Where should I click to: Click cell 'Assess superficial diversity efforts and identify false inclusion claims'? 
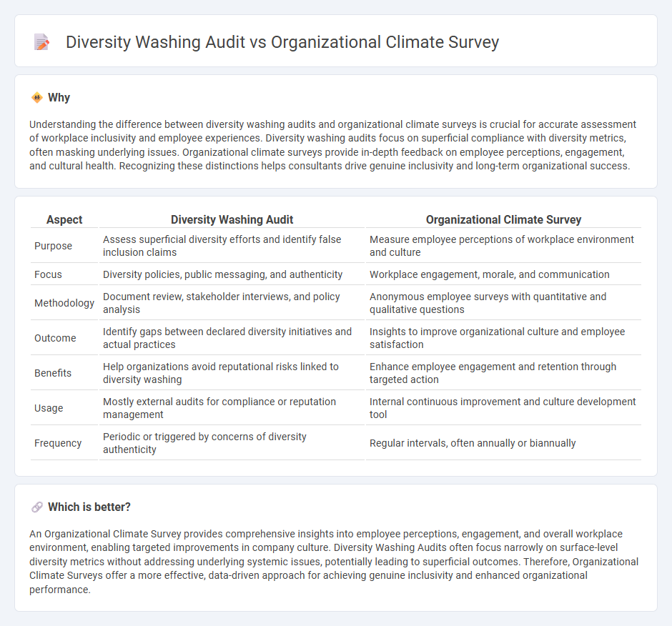pyautogui.click(x=232, y=246)
